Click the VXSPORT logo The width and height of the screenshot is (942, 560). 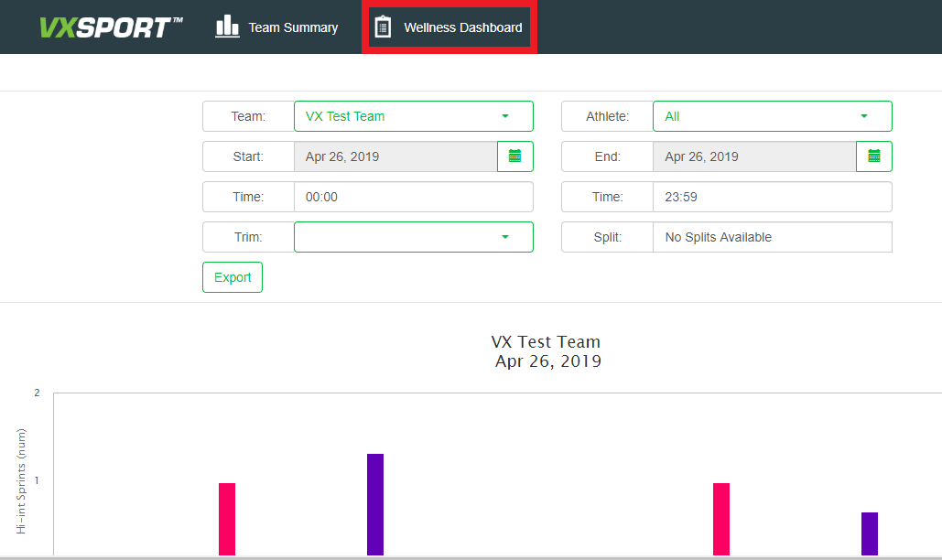click(111, 27)
